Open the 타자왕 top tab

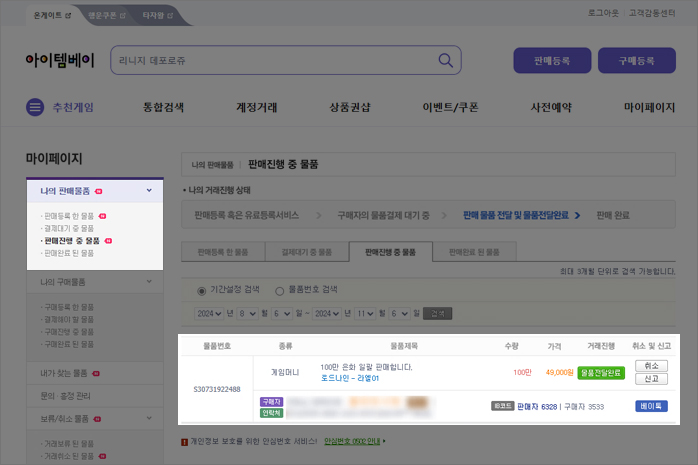[157, 16]
